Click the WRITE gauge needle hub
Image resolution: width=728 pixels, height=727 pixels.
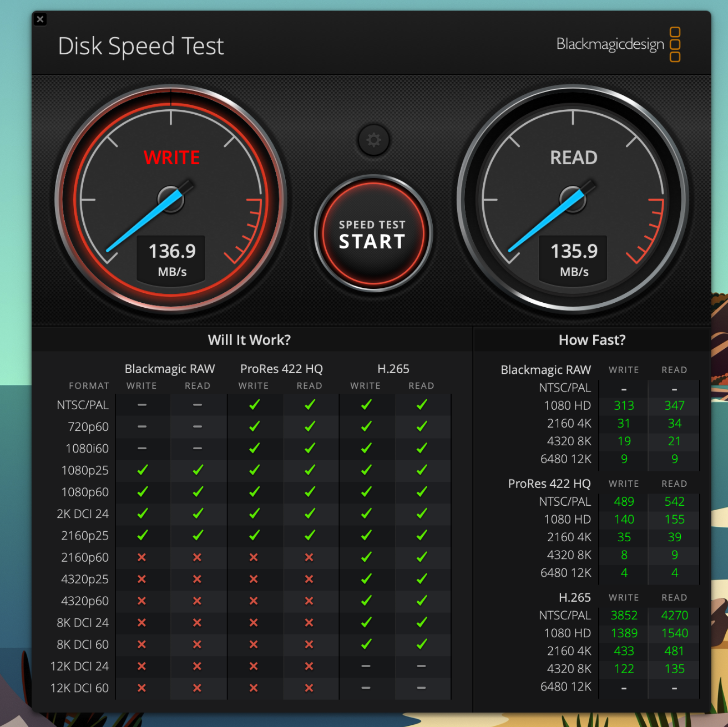point(171,199)
